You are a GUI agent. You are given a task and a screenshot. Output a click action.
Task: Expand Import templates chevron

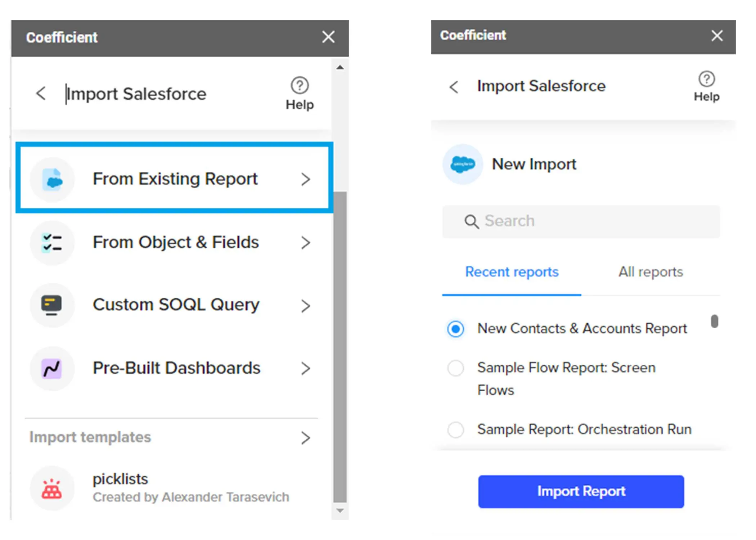click(306, 438)
